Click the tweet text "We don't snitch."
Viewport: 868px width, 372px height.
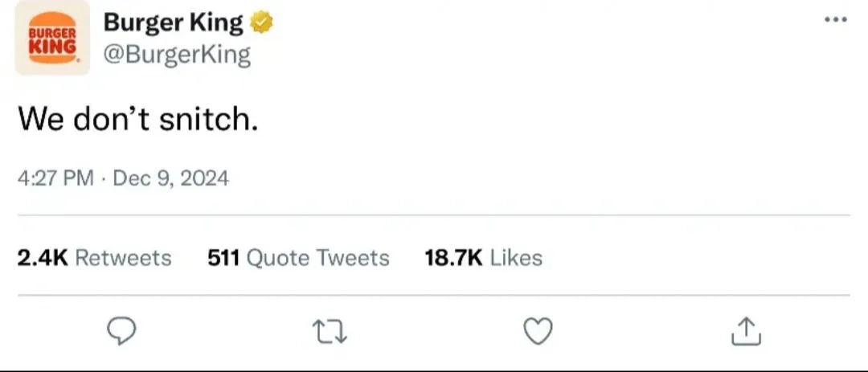click(x=138, y=120)
